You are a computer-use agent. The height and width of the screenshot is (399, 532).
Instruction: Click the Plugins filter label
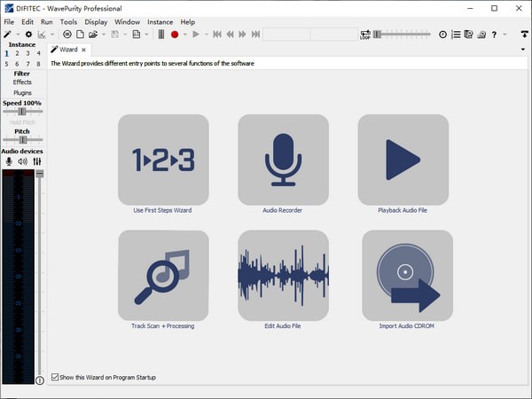(x=22, y=91)
